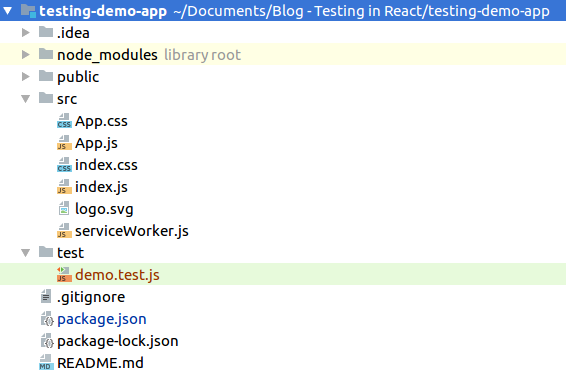Viewport: 566px width, 377px height.
Task: Collapse the testing-demo-app project root
Action: 7,11
